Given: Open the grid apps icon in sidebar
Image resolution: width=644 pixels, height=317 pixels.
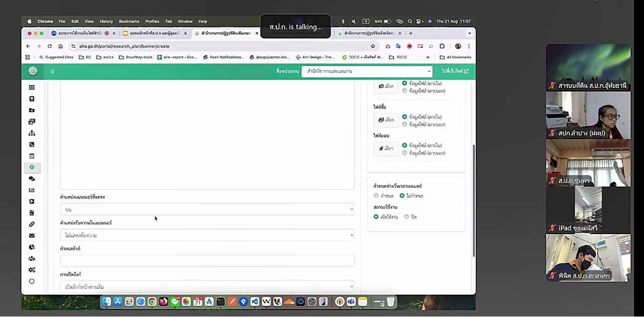Looking at the screenshot, I should tap(32, 87).
